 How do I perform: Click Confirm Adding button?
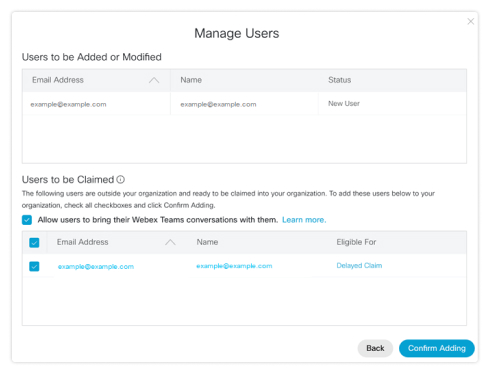pyautogui.click(x=437, y=348)
